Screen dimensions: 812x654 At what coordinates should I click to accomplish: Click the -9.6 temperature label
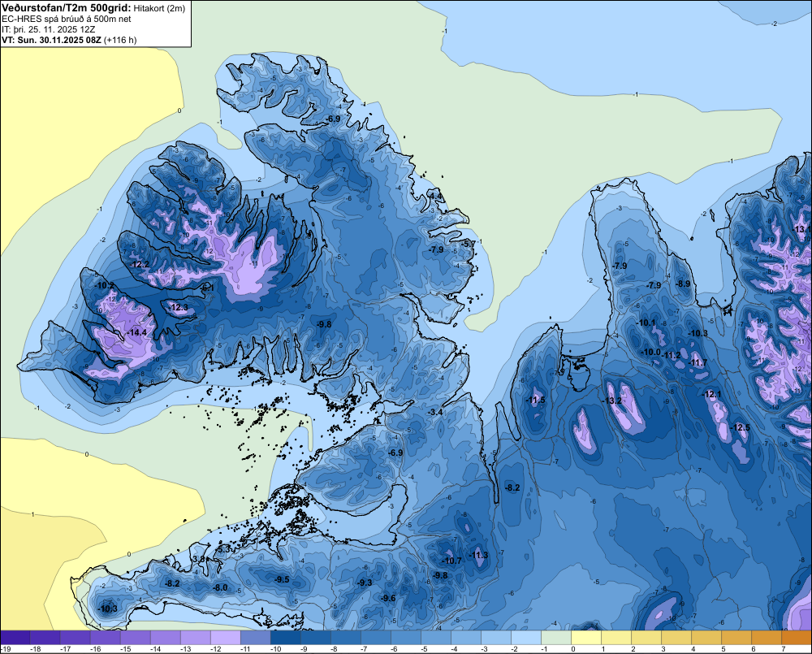[x=388, y=598]
